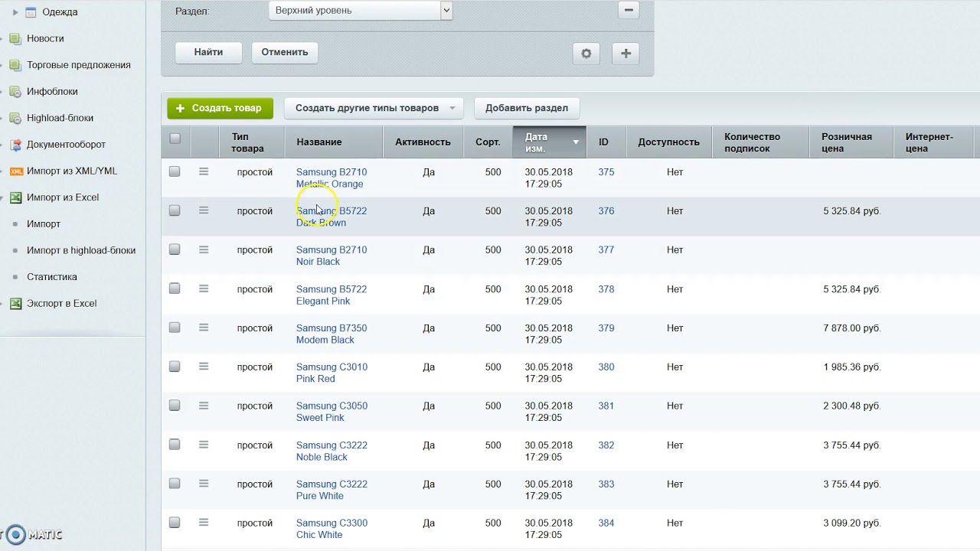This screenshot has width=980, height=551.
Task: Tick checkbox for product ID 384
Action: coord(175,523)
